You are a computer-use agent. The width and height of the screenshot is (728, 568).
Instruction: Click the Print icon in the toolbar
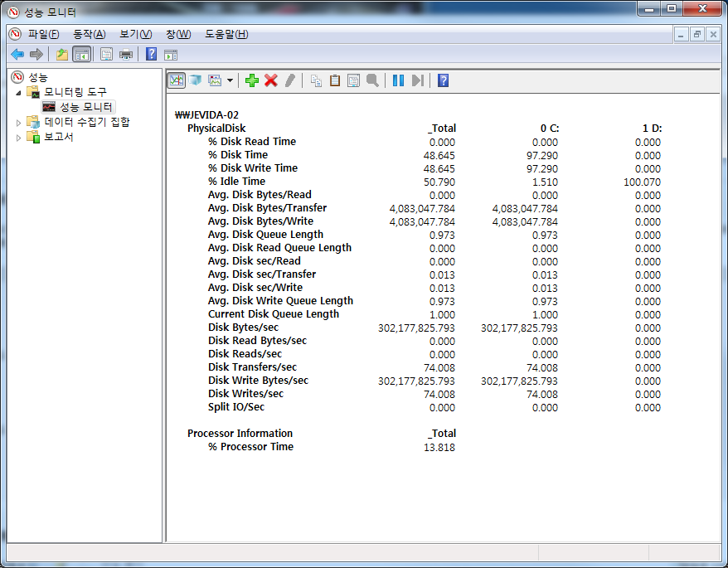[x=126, y=55]
